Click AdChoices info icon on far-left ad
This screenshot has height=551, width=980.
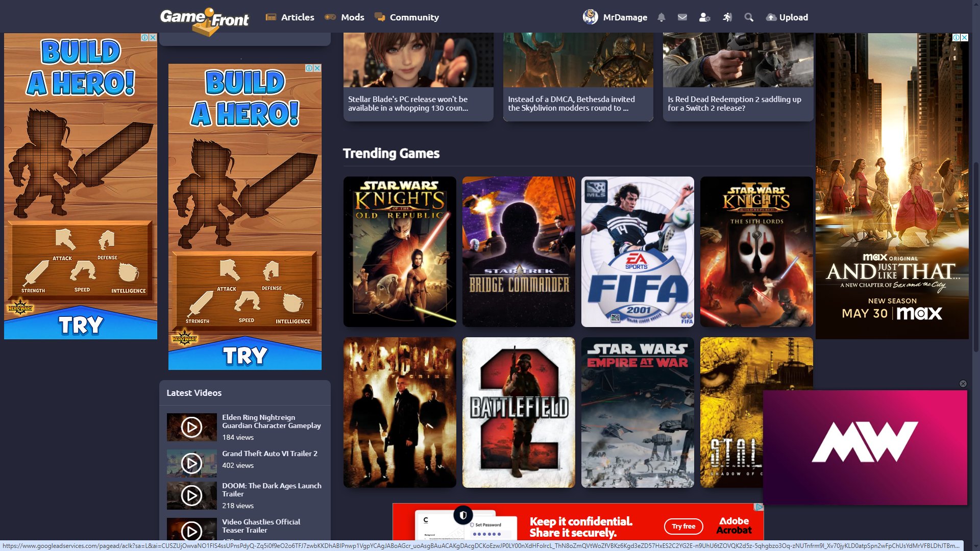coord(145,38)
